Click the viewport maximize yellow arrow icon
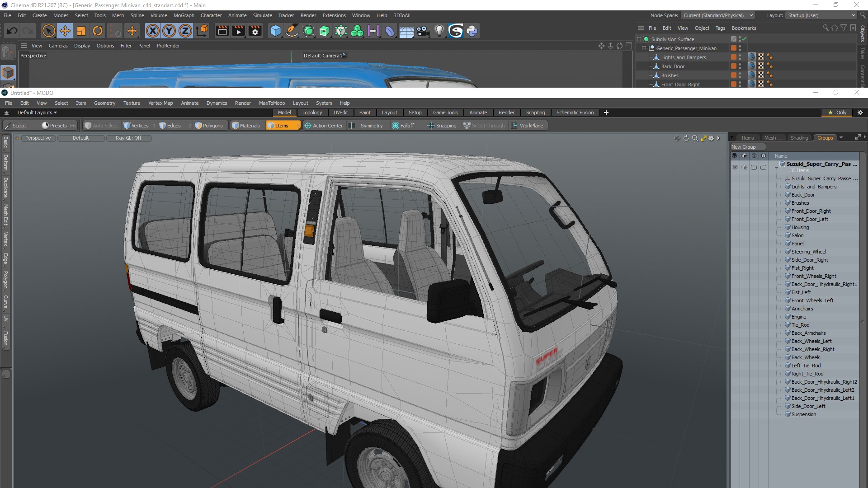 tap(703, 138)
